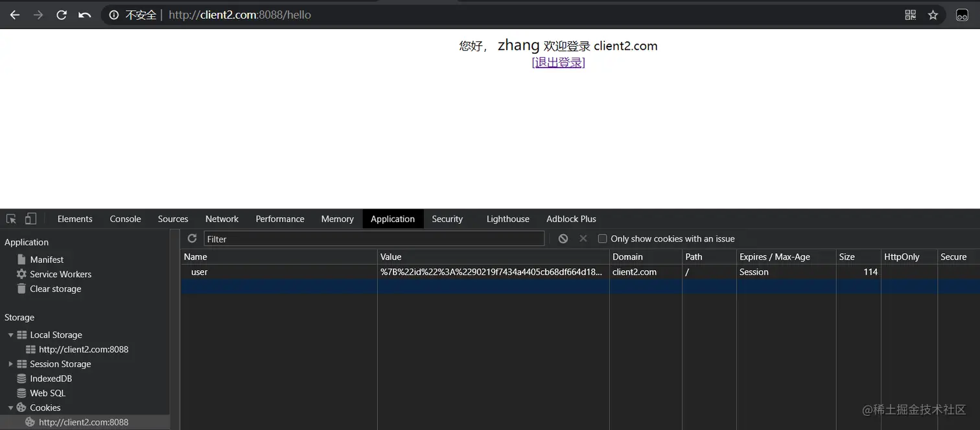Select the cookie named user

pyautogui.click(x=199, y=272)
